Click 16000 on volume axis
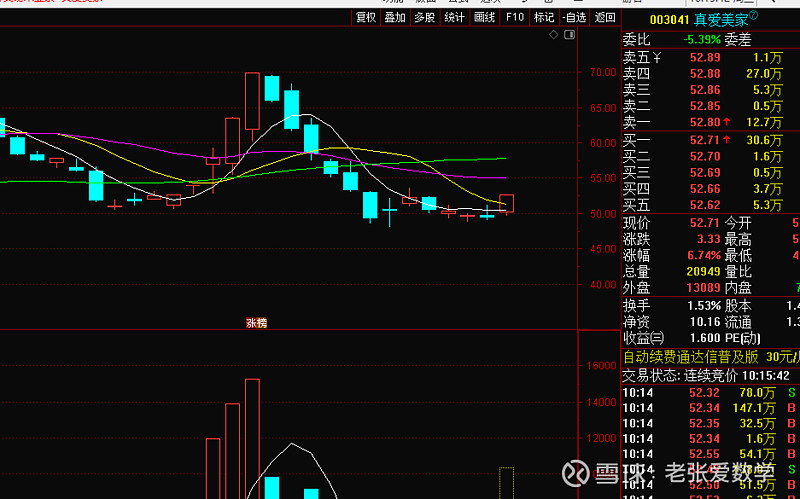Image resolution: width=800 pixels, height=499 pixels. point(602,365)
